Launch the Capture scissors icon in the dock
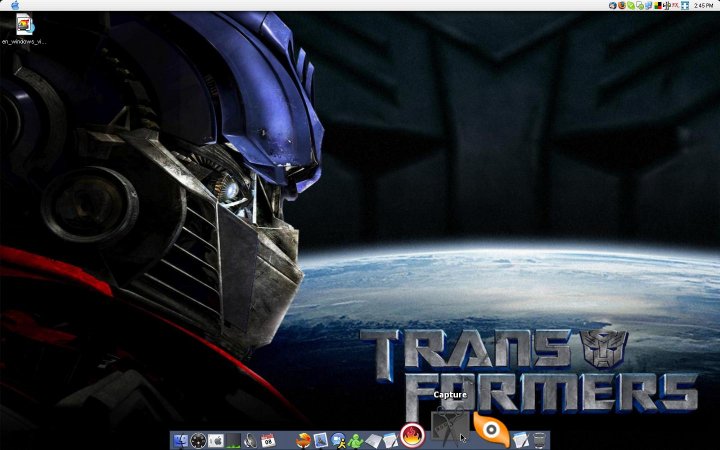720x450 pixels. click(450, 427)
